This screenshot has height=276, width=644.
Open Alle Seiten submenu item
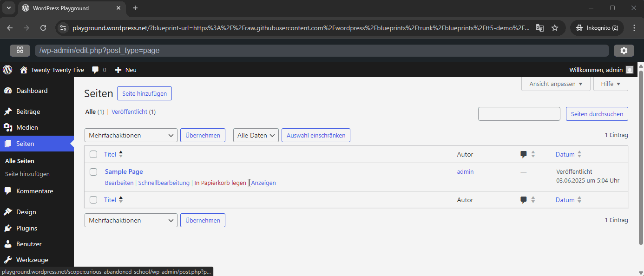(x=20, y=161)
